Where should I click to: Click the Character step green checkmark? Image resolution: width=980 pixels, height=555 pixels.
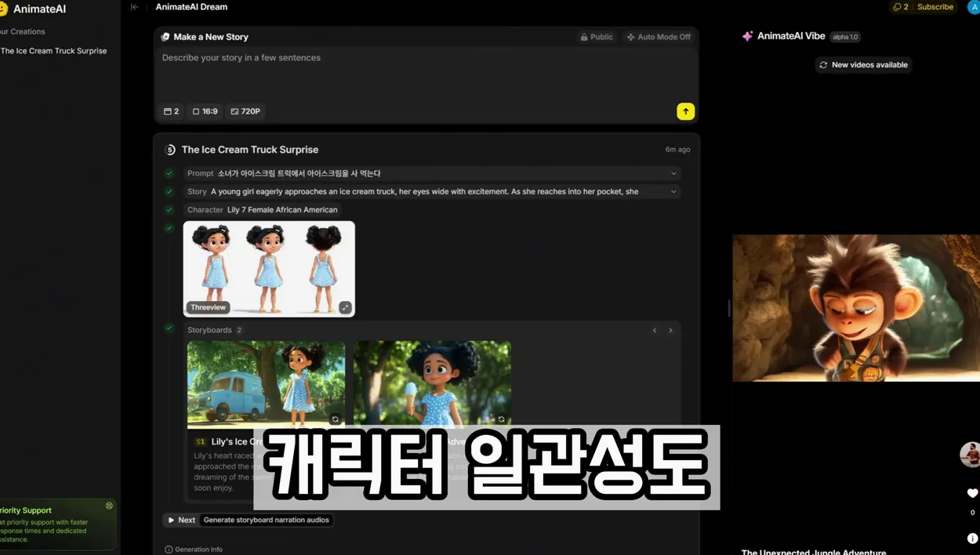[169, 209]
